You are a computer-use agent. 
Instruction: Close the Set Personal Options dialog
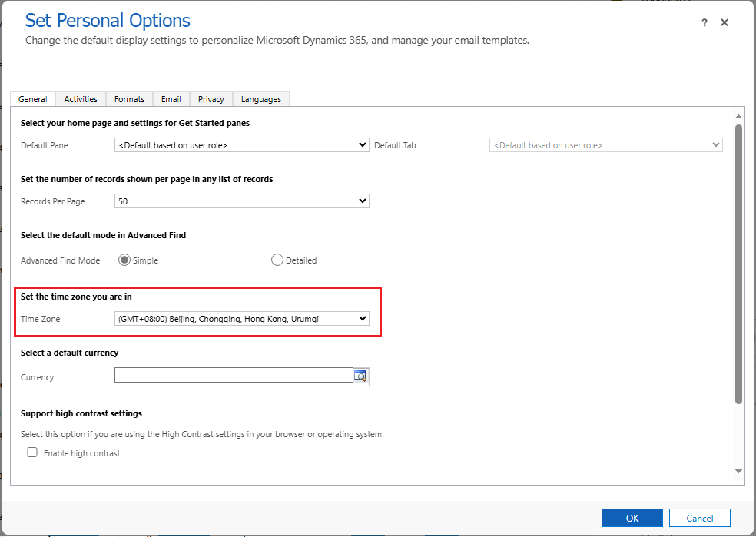[x=724, y=23]
